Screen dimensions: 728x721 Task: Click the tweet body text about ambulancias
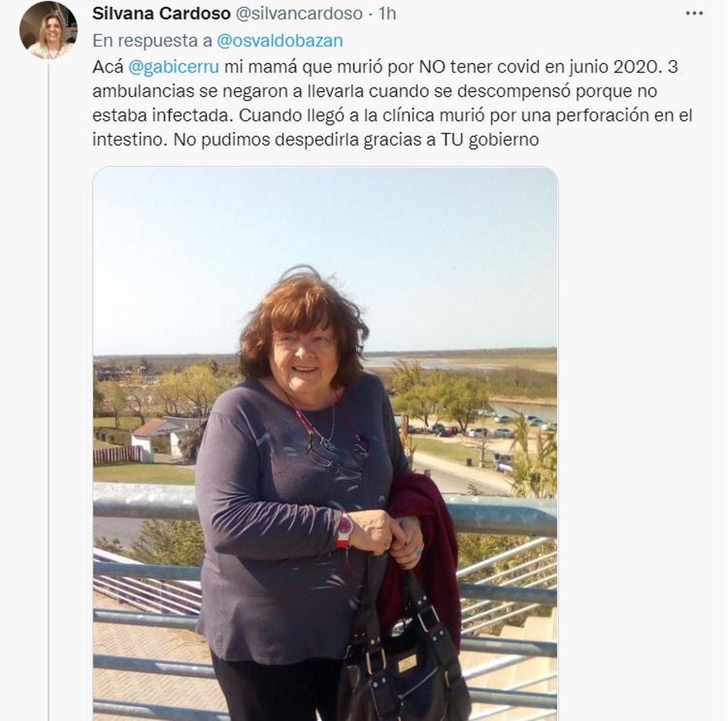[392, 103]
